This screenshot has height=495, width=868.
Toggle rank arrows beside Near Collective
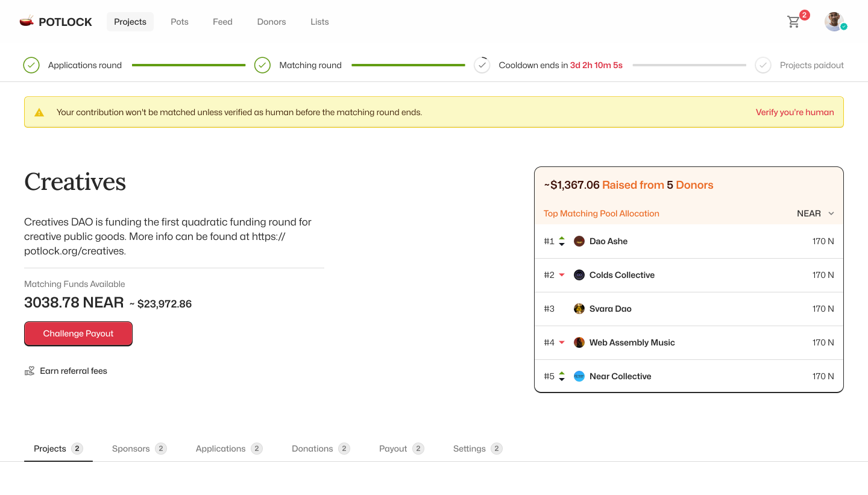(562, 376)
